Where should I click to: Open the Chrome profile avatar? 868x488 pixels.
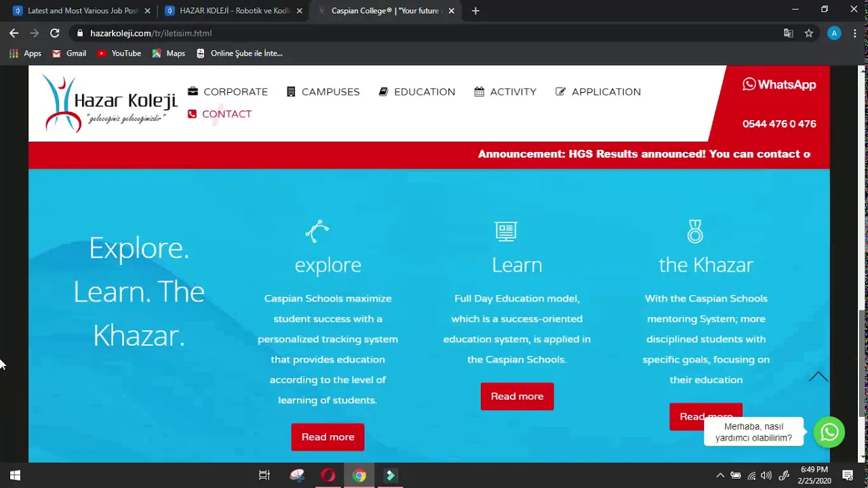(x=834, y=33)
